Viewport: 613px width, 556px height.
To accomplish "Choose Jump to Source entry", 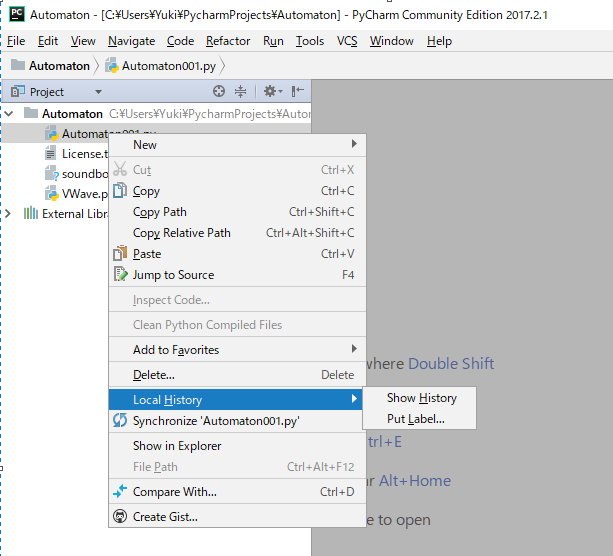I will point(237,274).
